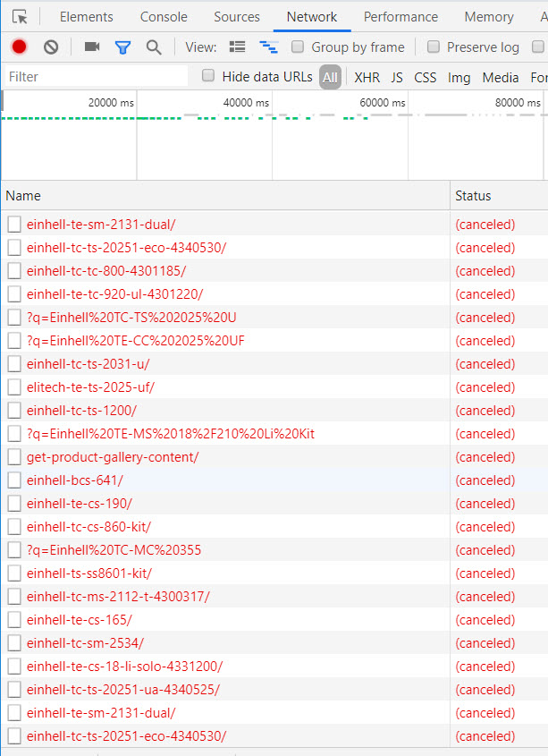Click document icon beside einhell-tc-cs-860-kit/

[x=14, y=527]
